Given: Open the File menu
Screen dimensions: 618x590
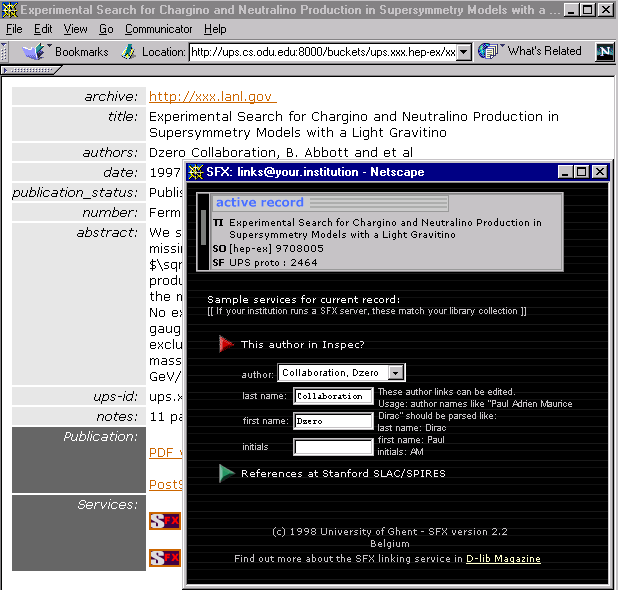Looking at the screenshot, I should point(14,29).
